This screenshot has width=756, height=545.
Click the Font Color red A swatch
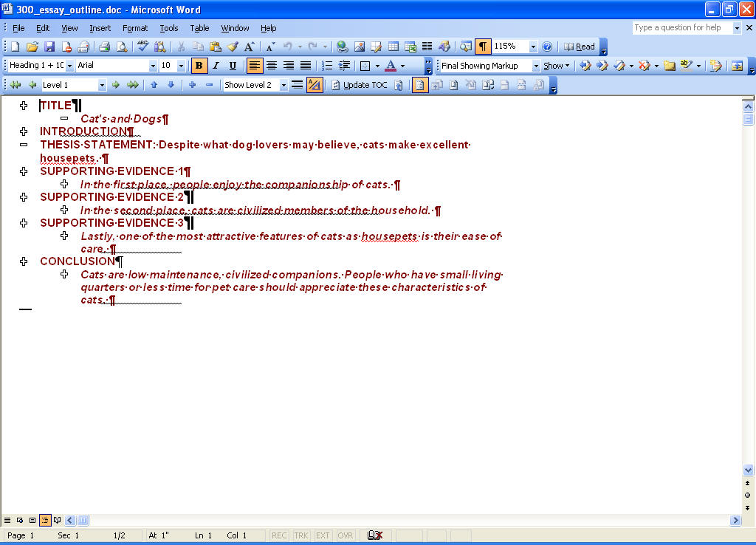pos(391,66)
